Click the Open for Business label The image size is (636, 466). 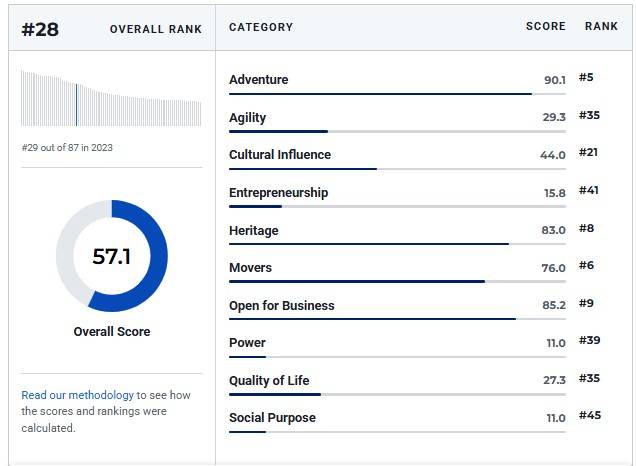[x=281, y=305]
